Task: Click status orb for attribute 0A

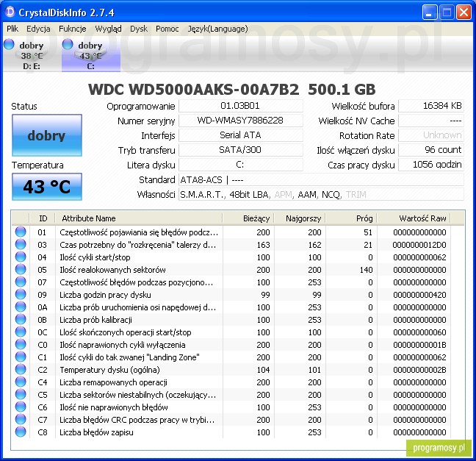Action: [x=21, y=307]
